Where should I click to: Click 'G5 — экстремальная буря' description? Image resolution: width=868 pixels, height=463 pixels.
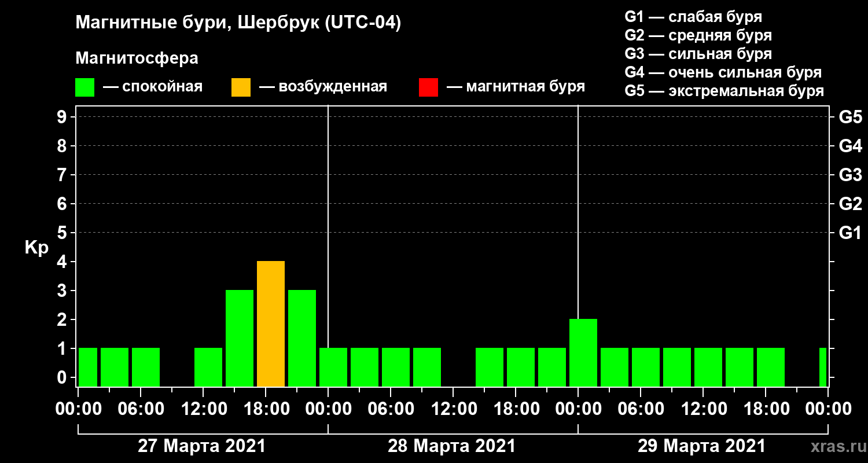[x=724, y=91]
